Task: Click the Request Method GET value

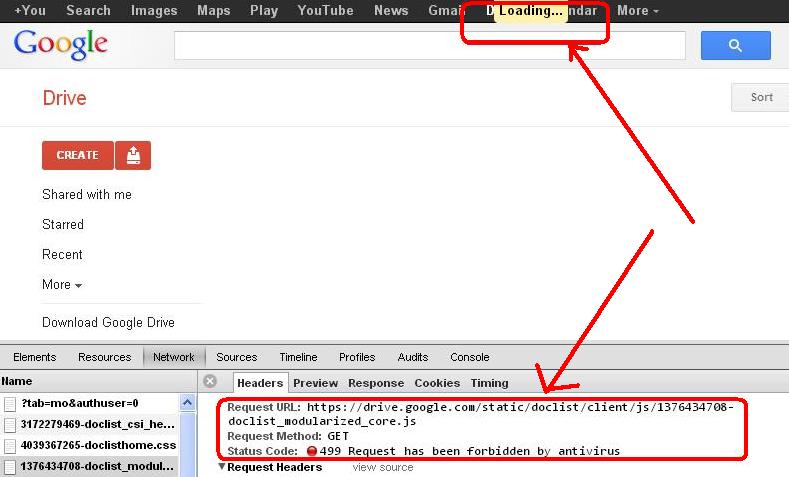Action: click(338, 436)
